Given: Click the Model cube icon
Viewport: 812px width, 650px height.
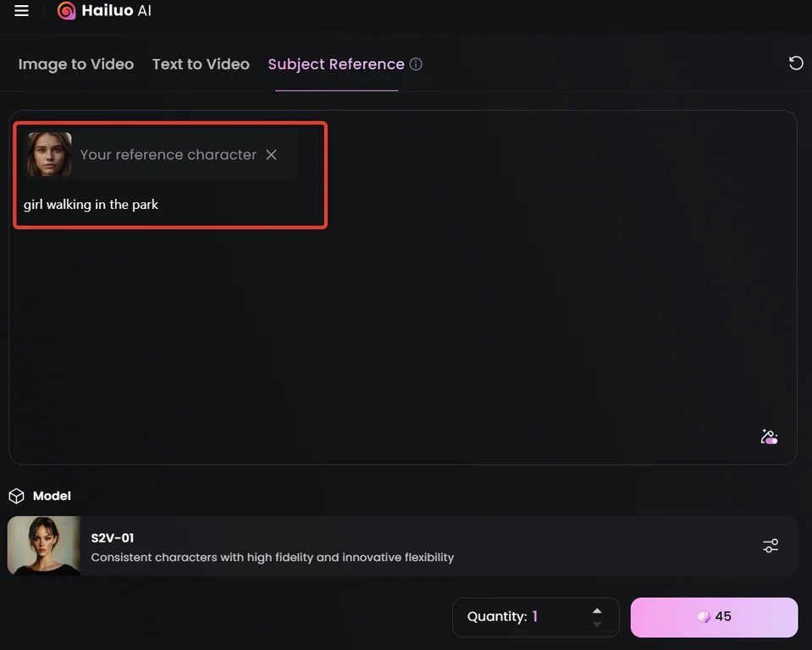Looking at the screenshot, I should 16,496.
